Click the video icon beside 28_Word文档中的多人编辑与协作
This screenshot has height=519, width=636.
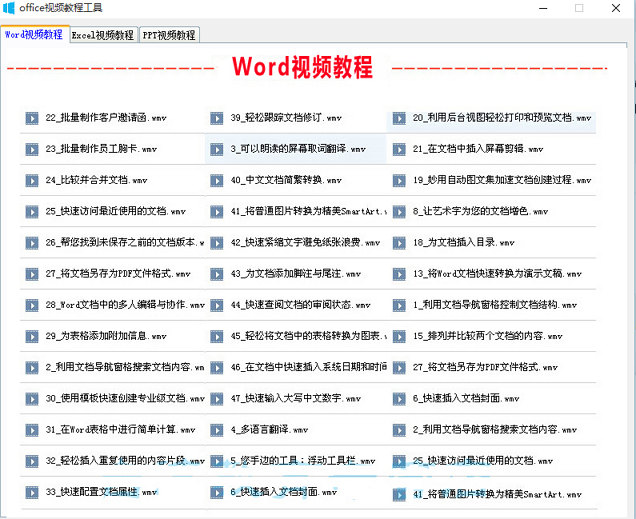pos(32,305)
